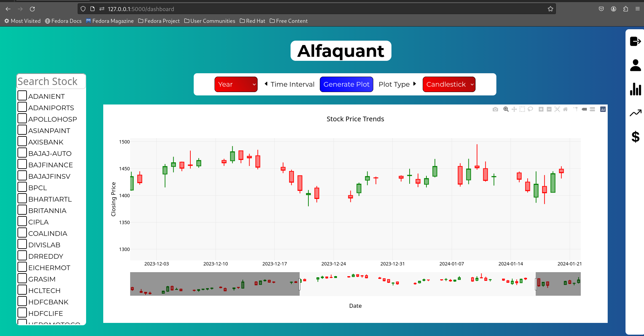Show closest data on hover icon
Screen dimensions: 644x336
[x=584, y=109]
